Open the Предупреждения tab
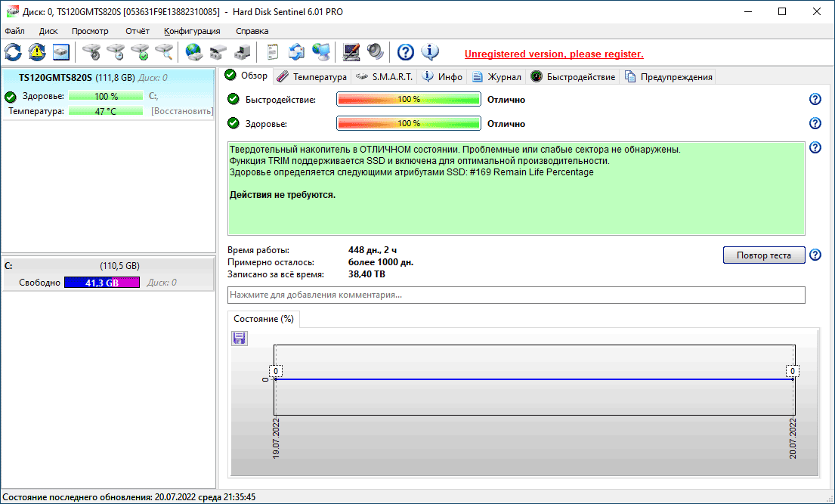Image resolution: width=835 pixels, height=504 pixels. click(668, 77)
